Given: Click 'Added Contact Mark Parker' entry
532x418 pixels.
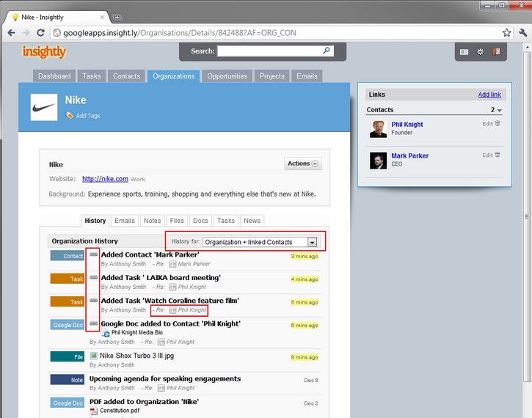Looking at the screenshot, I should coord(150,254).
